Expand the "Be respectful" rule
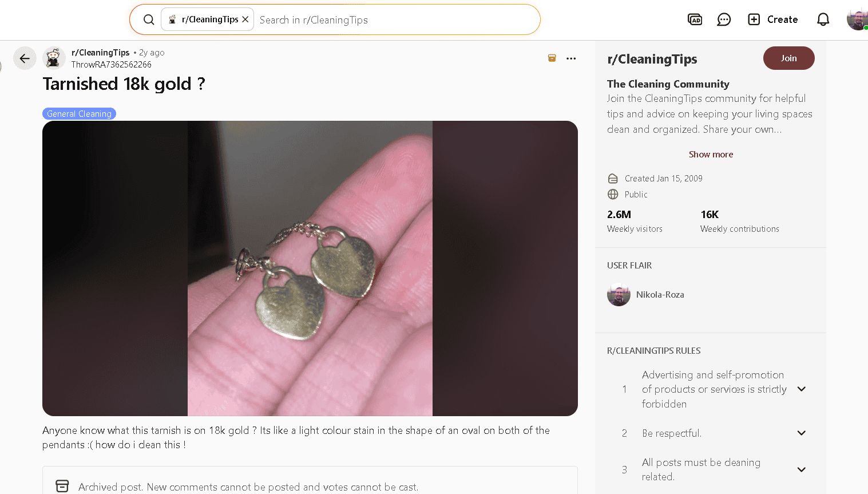868x494 pixels. (802, 433)
